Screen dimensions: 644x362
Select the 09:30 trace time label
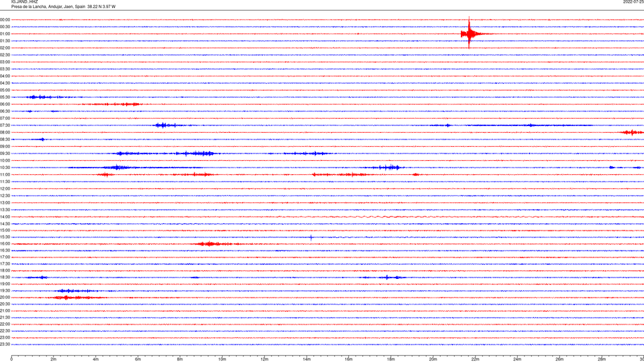[x=5, y=154]
